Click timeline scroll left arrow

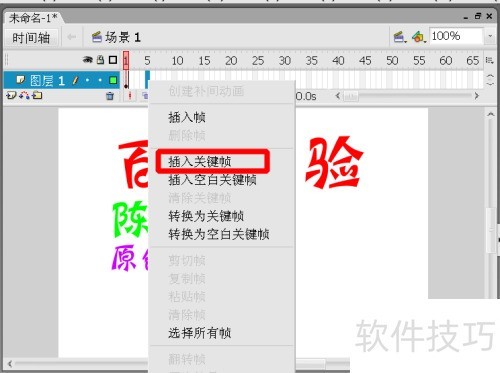tap(338, 96)
